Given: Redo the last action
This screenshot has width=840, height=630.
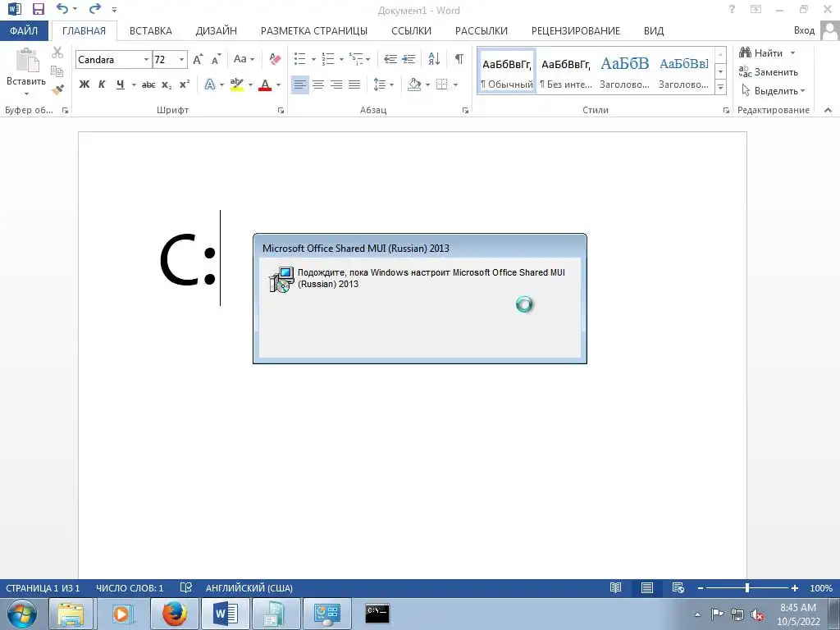Looking at the screenshot, I should pos(95,8).
